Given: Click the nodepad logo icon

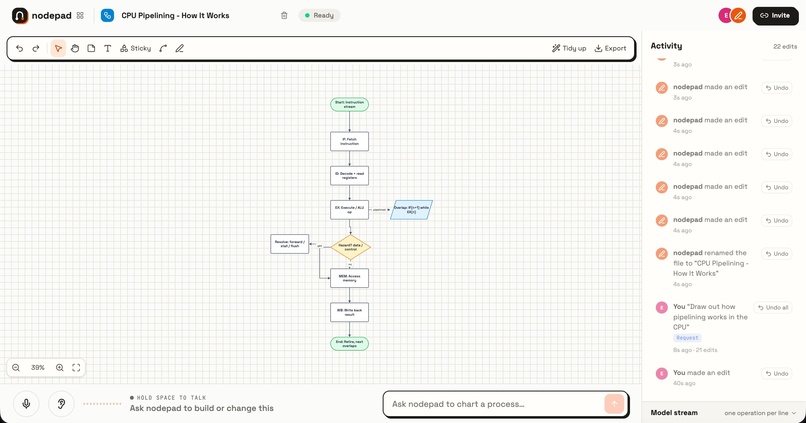Looking at the screenshot, I should tap(20, 15).
